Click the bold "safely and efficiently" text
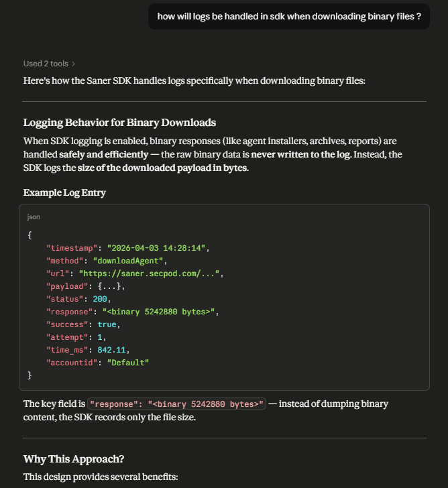The height and width of the screenshot is (488, 448). (104, 154)
